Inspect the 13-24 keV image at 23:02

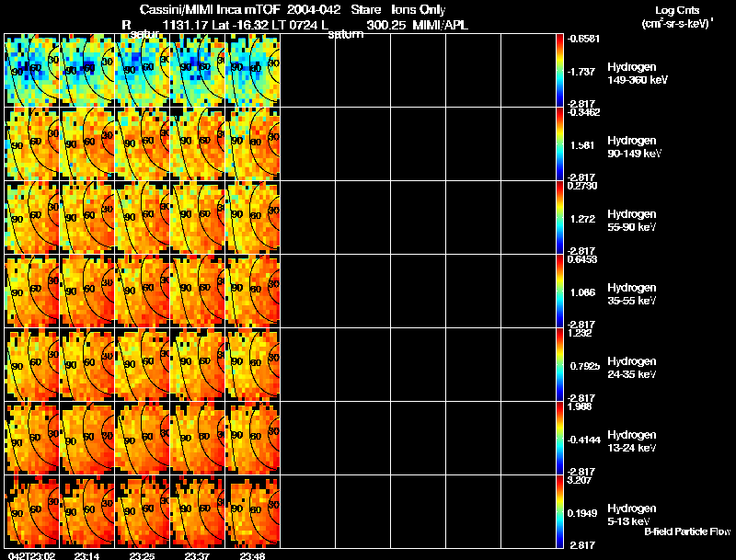click(31, 439)
